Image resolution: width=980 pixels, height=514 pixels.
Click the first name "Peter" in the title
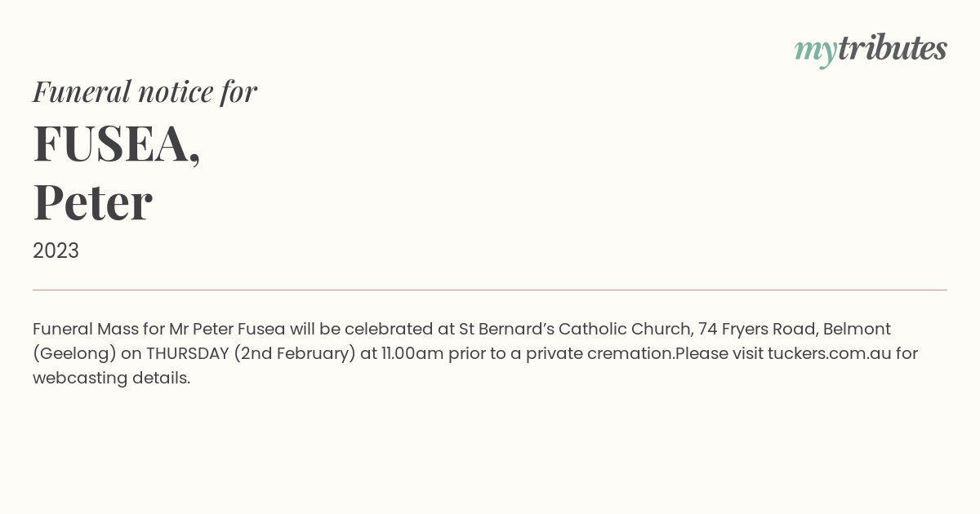tap(92, 202)
